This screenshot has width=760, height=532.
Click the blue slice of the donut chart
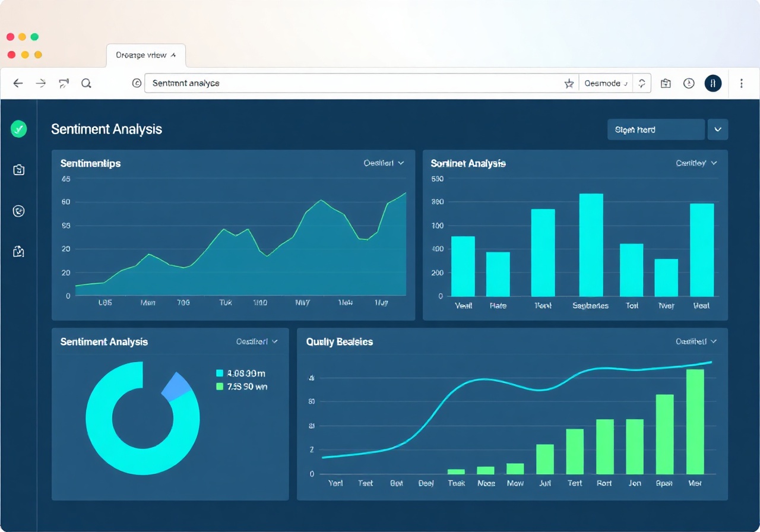177,387
